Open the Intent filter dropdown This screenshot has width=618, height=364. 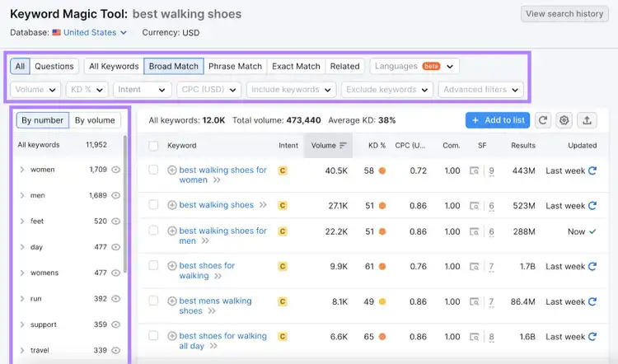pyautogui.click(x=143, y=90)
